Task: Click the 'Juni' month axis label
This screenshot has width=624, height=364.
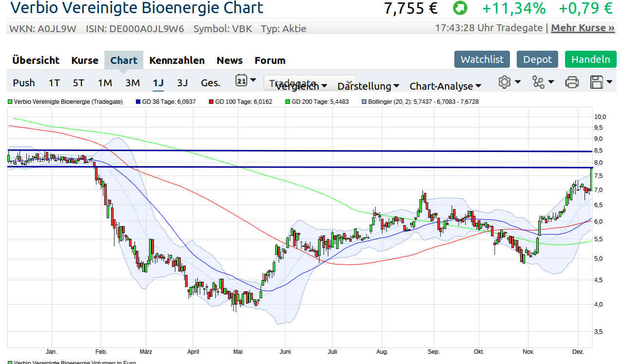Action: pyautogui.click(x=286, y=351)
